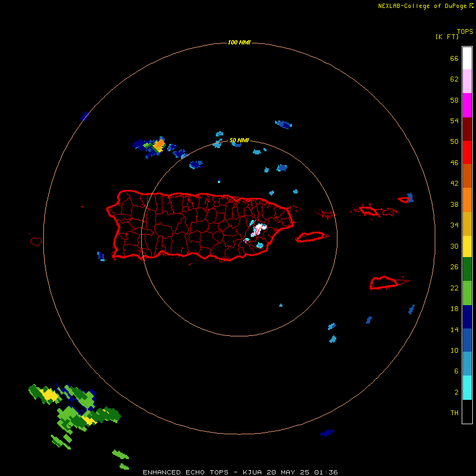Select the dark maroon legend swatch
The image size is (476, 476).
point(467,129)
